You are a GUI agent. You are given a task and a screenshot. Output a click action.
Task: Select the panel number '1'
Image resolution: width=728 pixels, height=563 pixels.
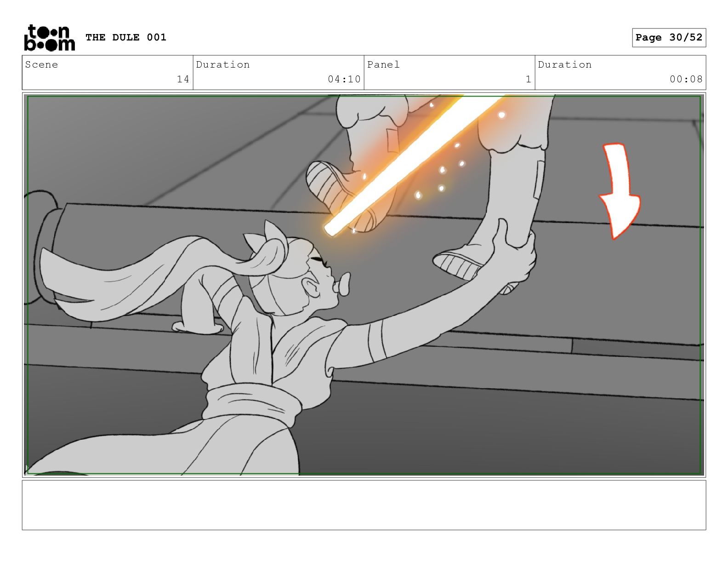coord(529,79)
